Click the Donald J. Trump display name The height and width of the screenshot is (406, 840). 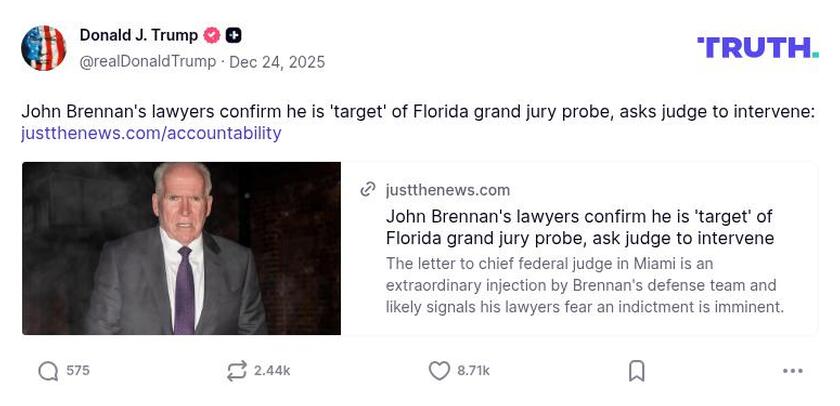point(139,35)
